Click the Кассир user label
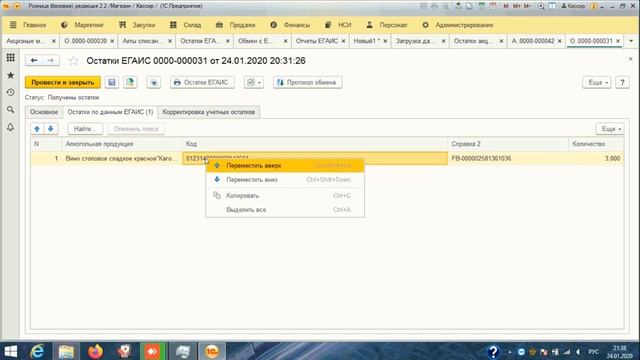Image resolution: width=640 pixels, height=360 pixels. [x=573, y=6]
